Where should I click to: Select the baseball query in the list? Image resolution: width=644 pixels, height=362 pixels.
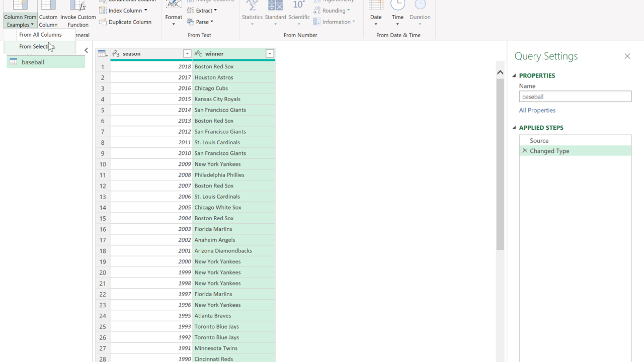click(33, 62)
